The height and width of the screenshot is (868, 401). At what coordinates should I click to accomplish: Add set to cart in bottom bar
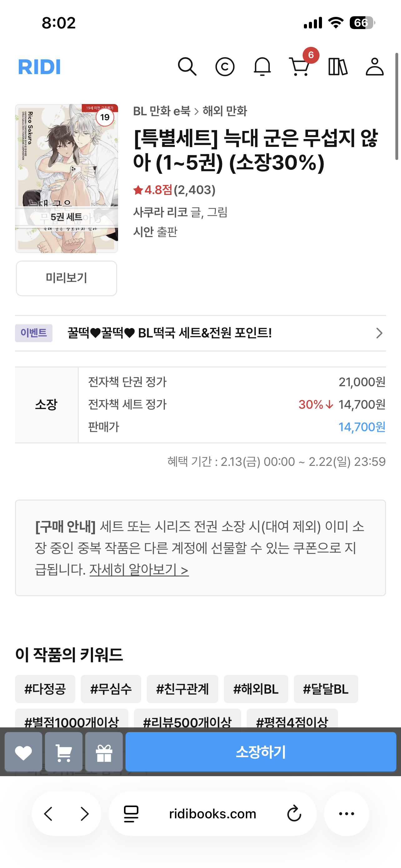(x=64, y=752)
